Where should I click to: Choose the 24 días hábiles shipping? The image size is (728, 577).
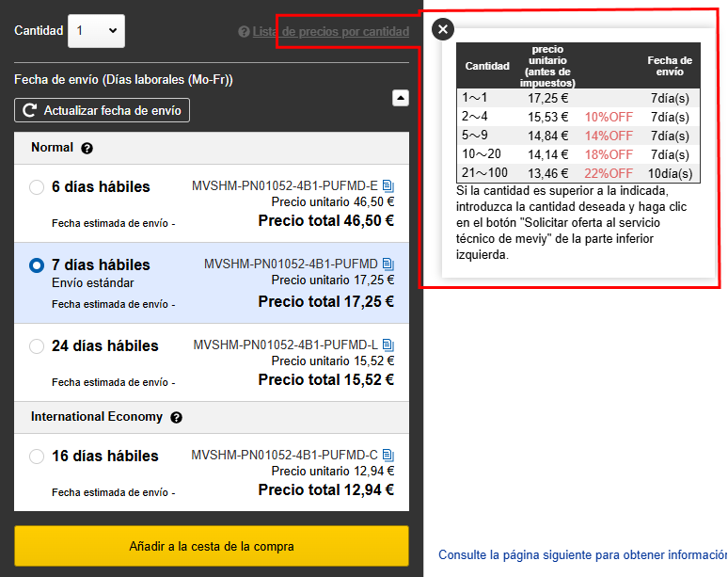coord(37,346)
